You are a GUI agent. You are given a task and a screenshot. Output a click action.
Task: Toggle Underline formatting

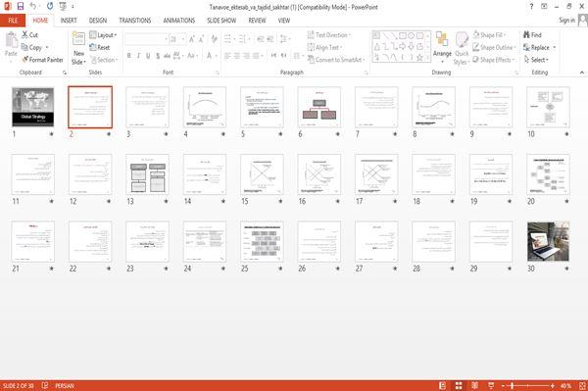click(x=148, y=56)
